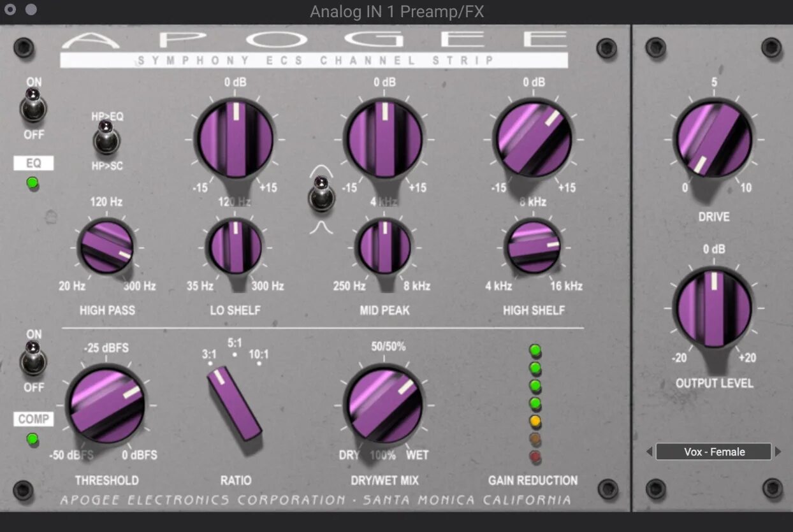The width and height of the screenshot is (793, 532).
Task: Click the COMP label badge
Action: pos(34,419)
